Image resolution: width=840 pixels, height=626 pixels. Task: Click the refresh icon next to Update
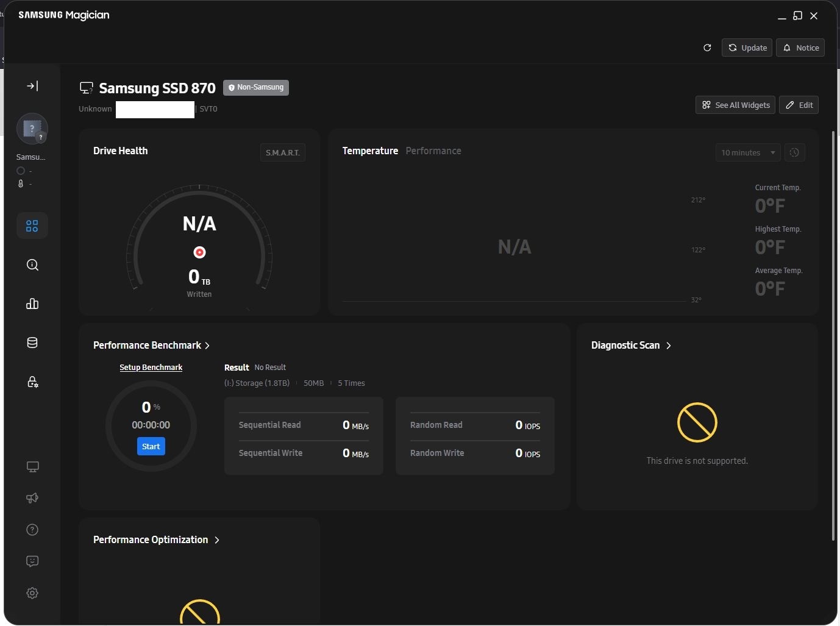pos(707,48)
